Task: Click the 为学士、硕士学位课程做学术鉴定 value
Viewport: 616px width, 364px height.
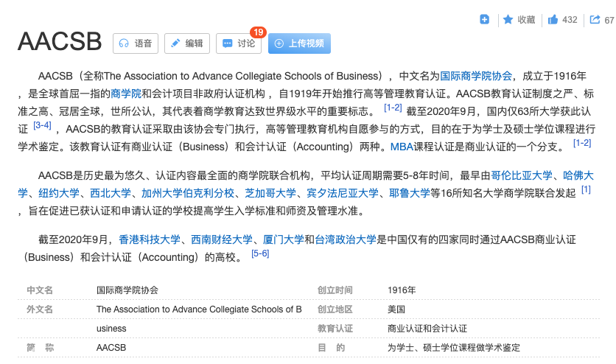Action: coord(454,348)
